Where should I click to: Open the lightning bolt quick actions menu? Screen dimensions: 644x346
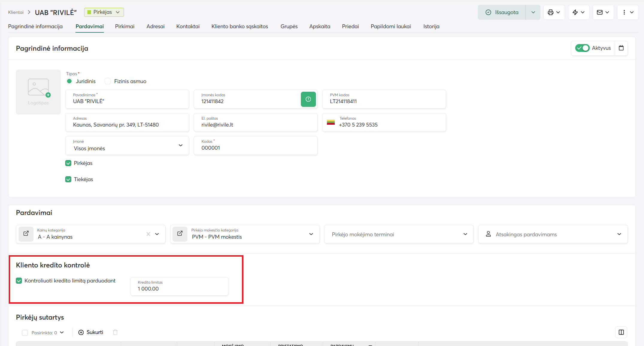tap(575, 12)
